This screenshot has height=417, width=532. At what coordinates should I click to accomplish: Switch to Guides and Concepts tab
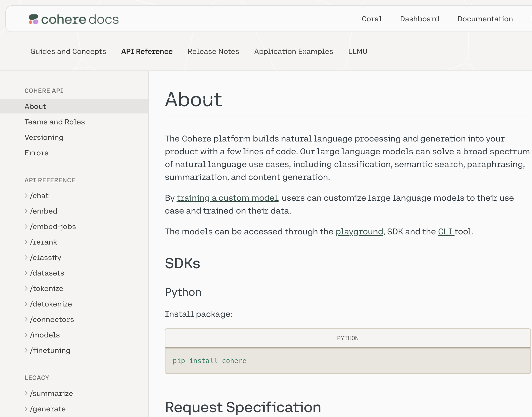(x=68, y=52)
